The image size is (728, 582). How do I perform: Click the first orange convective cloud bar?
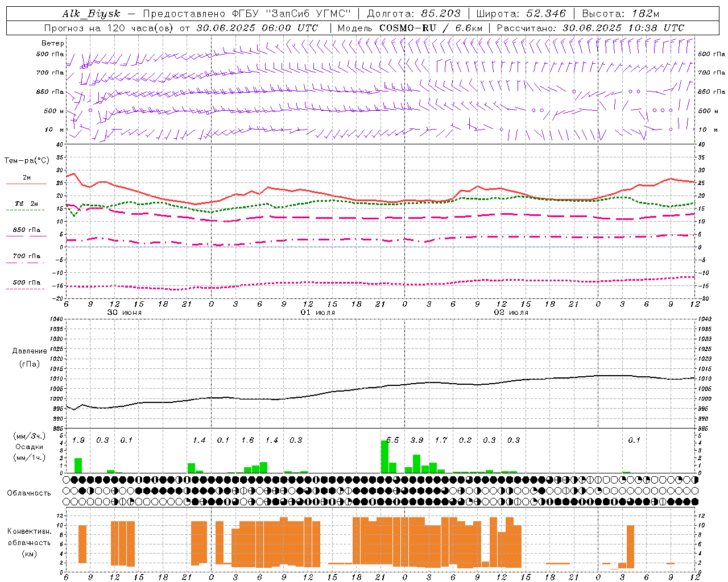(x=82, y=544)
